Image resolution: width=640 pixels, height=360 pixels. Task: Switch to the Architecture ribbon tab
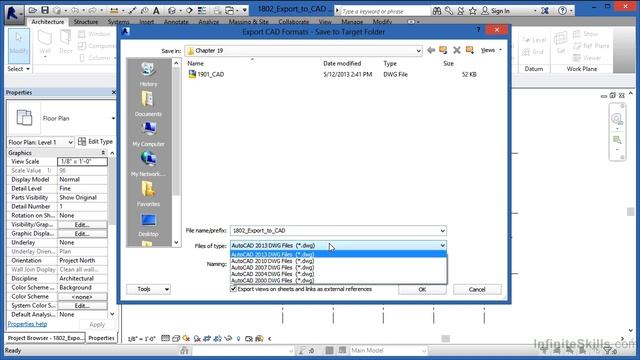coord(48,22)
